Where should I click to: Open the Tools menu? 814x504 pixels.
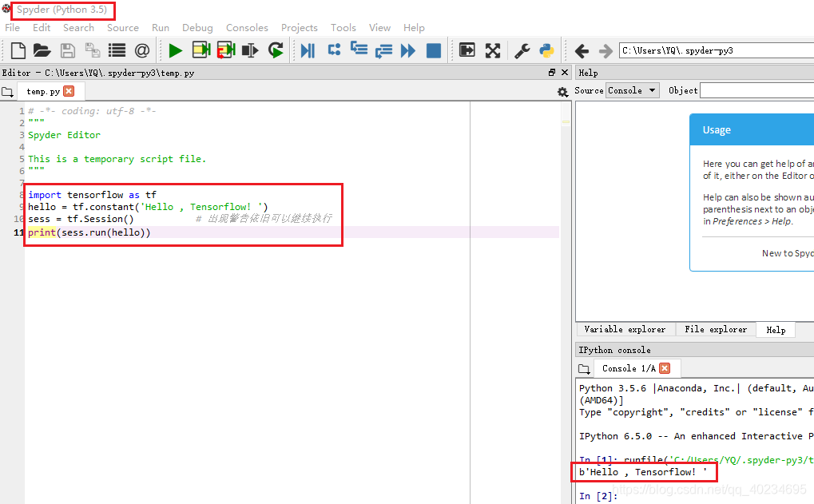pyautogui.click(x=343, y=27)
